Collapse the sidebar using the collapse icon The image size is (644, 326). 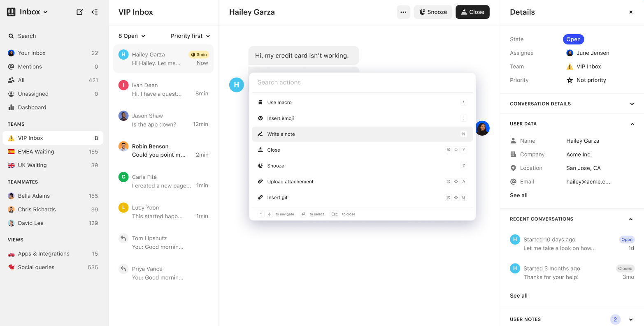coord(95,12)
